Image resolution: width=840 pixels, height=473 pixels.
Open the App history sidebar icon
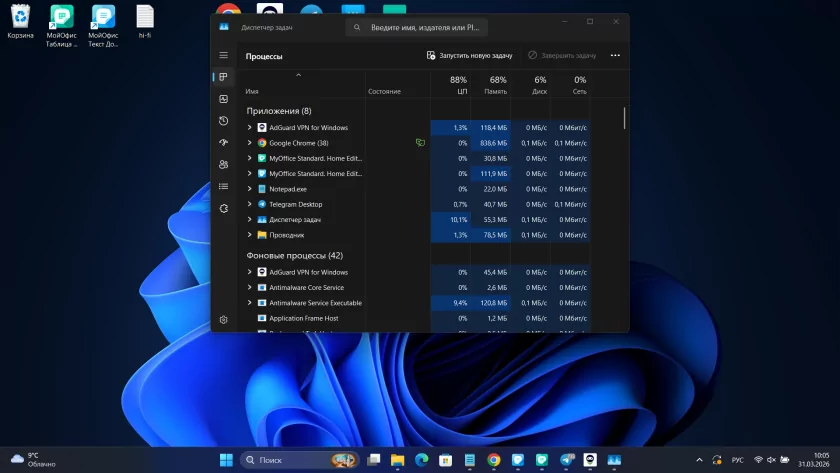point(223,121)
